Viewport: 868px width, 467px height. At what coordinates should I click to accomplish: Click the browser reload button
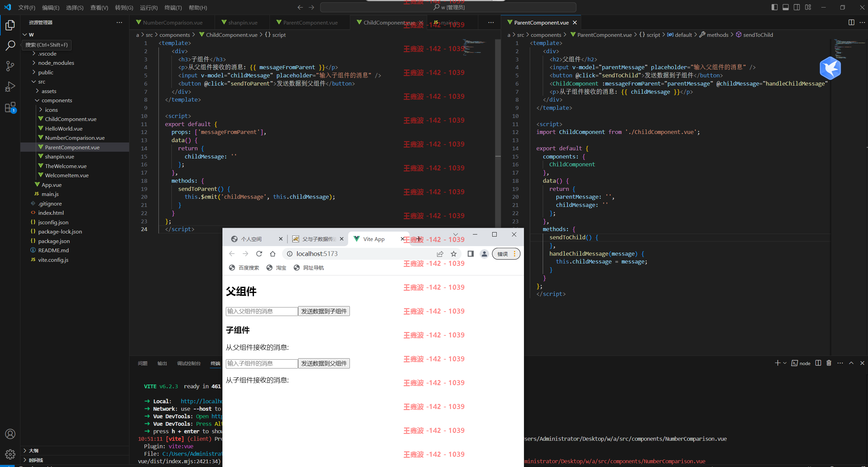pos(259,254)
